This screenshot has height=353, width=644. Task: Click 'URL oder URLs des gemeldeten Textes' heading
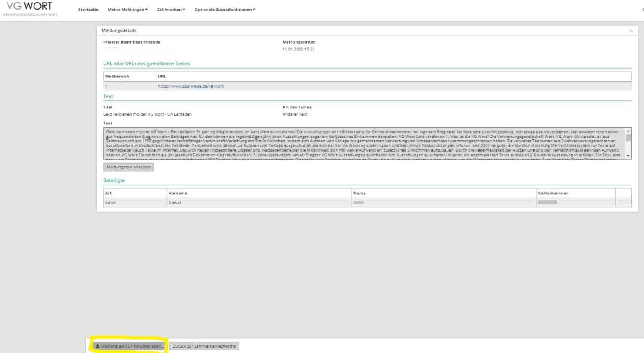pos(146,64)
